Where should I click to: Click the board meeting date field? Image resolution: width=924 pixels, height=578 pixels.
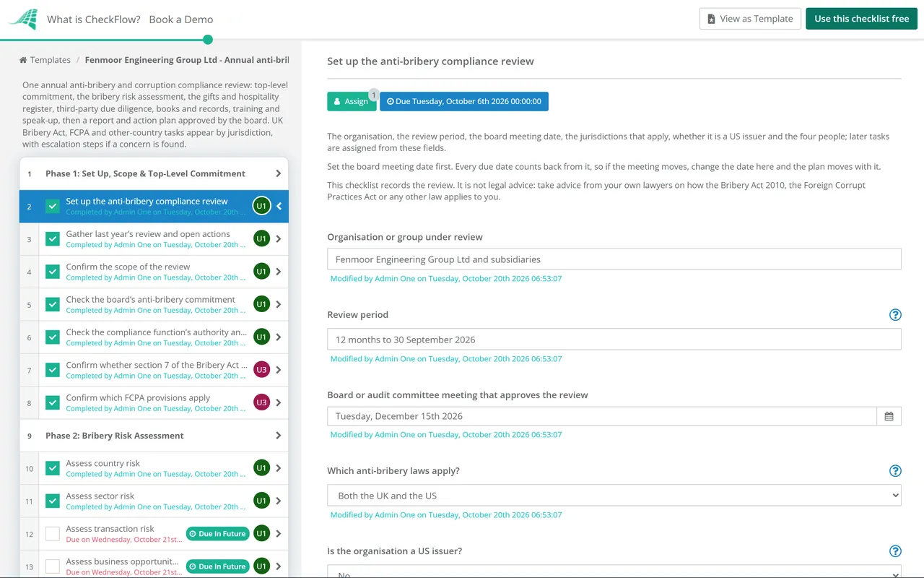602,416
